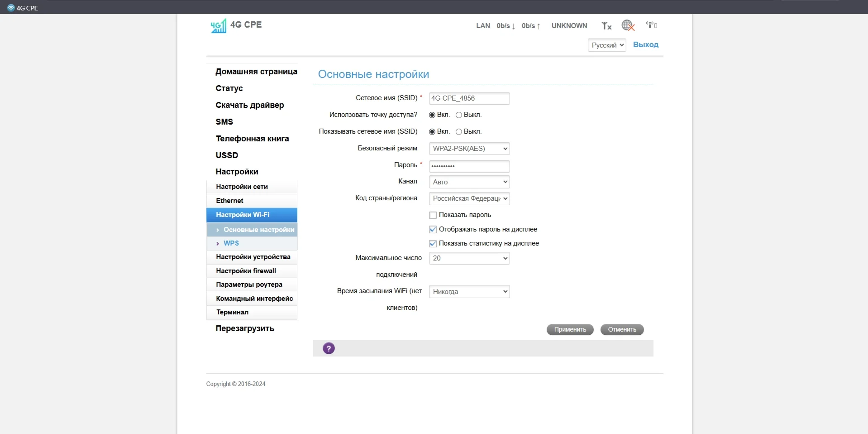Open the Русский language dropdown
868x434 pixels.
pos(607,45)
